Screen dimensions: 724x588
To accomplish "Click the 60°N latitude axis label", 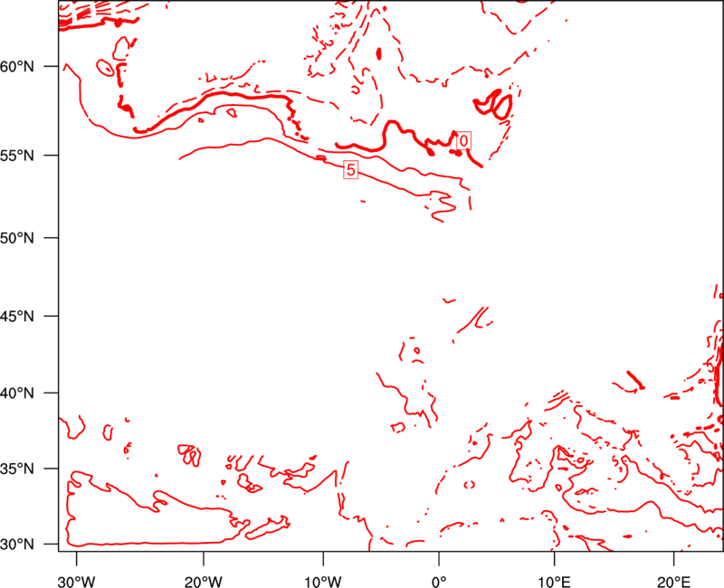I will [x=17, y=67].
